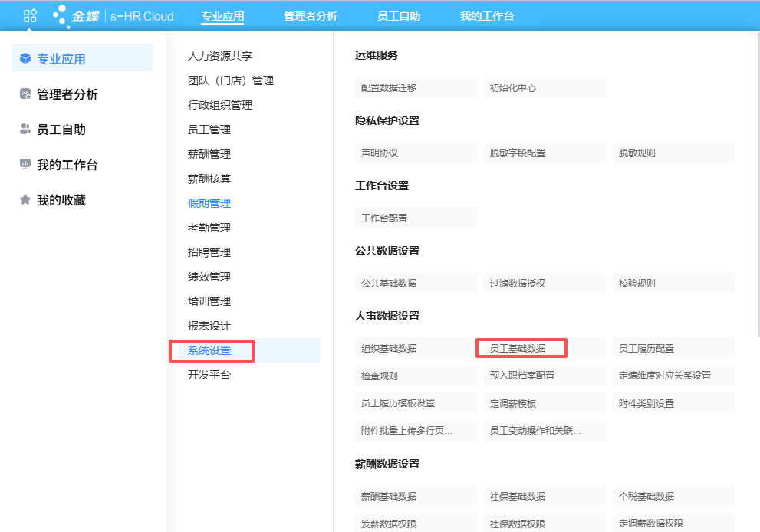Open 社保基础数据 under 薪酬数据设置
Image resolution: width=760 pixels, height=532 pixels.
pos(518,497)
